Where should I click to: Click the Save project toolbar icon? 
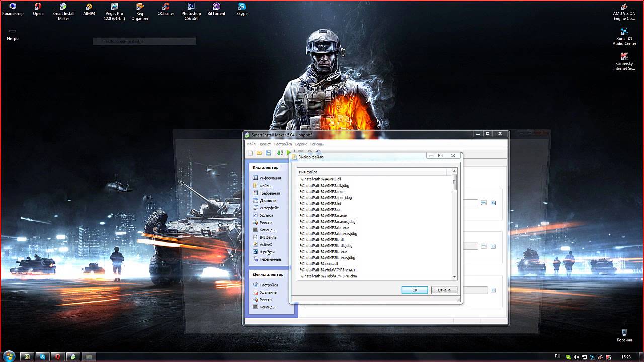[269, 153]
